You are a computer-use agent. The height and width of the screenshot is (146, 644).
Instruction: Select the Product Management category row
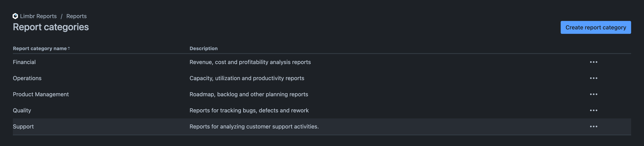[x=41, y=94]
